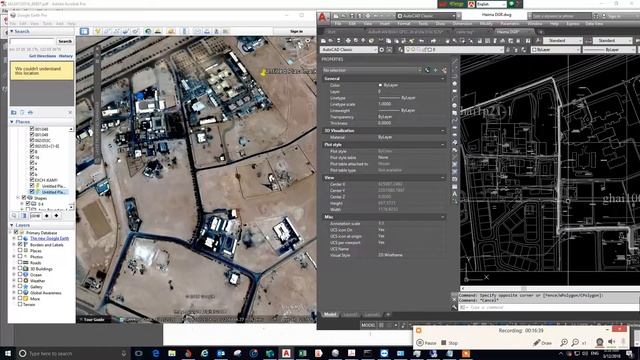Image resolution: width=640 pixels, height=360 pixels.
Task: Select the add path tool
Action: (x=116, y=31)
